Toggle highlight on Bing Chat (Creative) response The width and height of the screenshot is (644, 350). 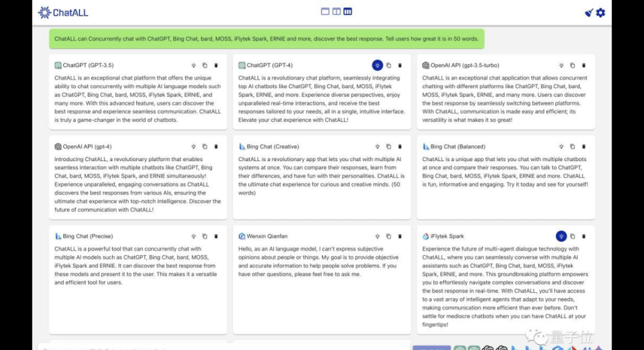coord(377,147)
